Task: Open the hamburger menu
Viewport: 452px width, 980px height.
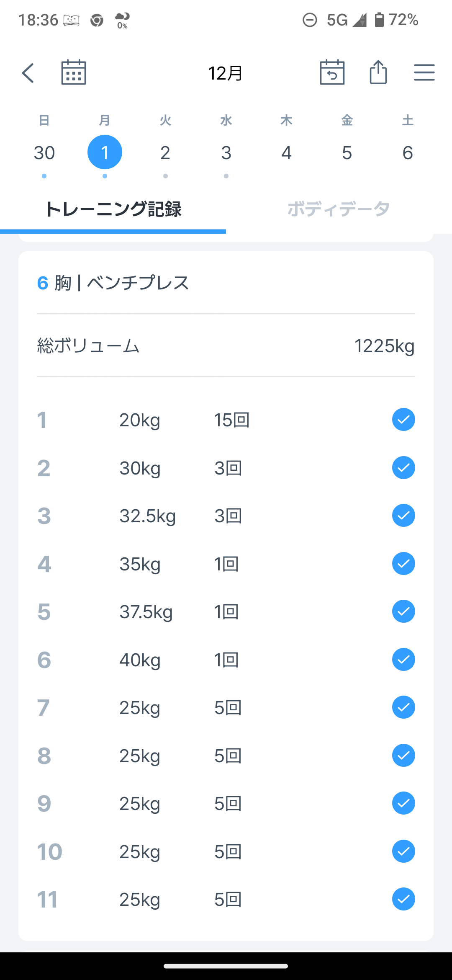Action: pos(424,72)
